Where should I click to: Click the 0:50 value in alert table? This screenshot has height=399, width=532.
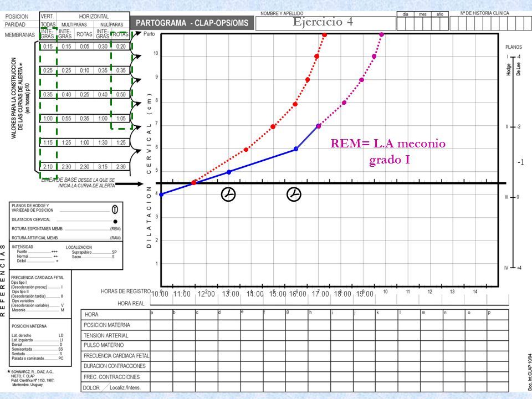click(121, 95)
